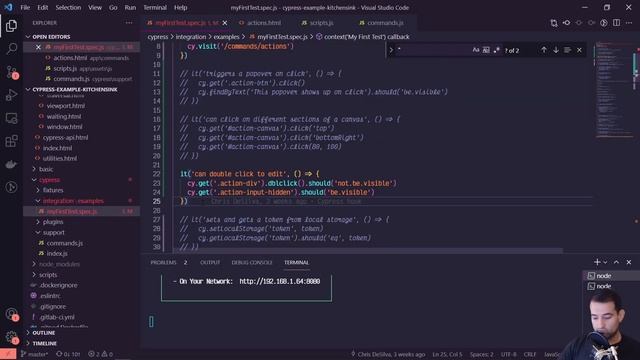Click Find in Selection icon

click(567, 50)
